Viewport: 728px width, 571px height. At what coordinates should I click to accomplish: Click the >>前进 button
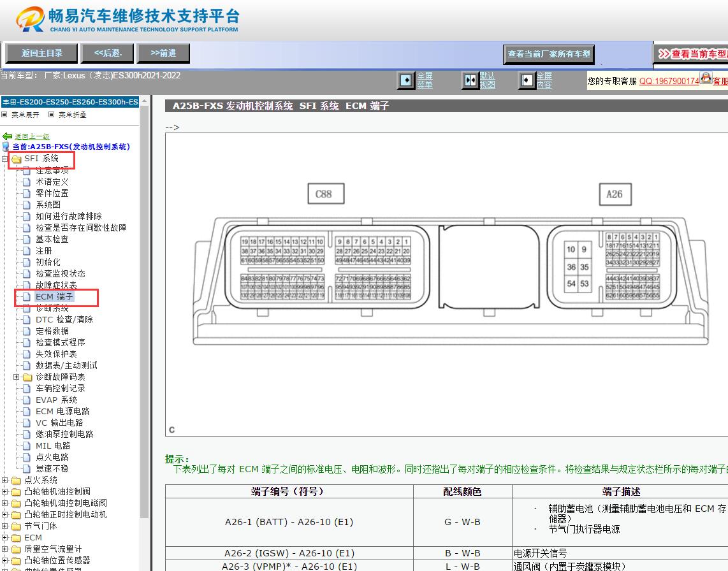(163, 54)
